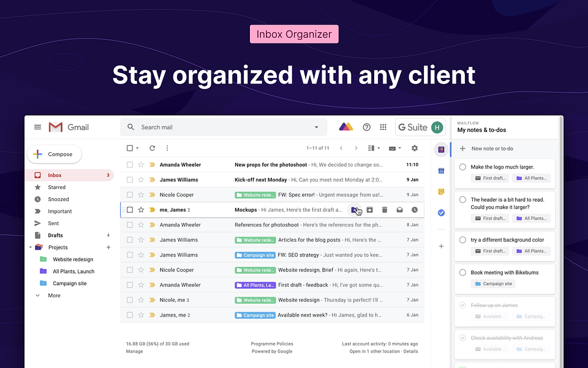Mark Mockups email as read envelope icon
The width and height of the screenshot is (588, 368).
click(x=400, y=210)
